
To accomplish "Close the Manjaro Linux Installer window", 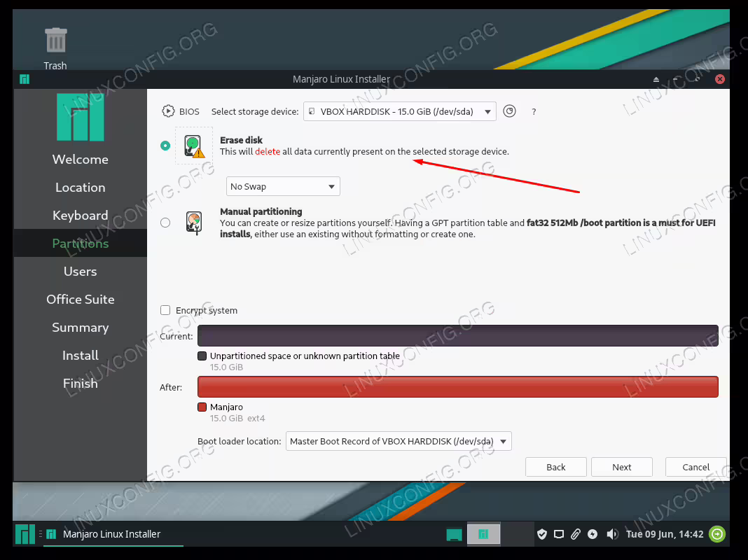I will point(720,79).
